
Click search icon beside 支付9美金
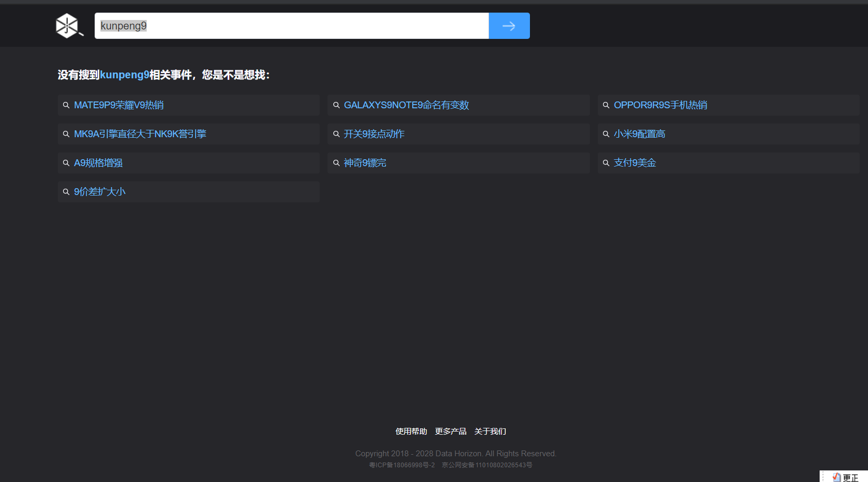[606, 163]
